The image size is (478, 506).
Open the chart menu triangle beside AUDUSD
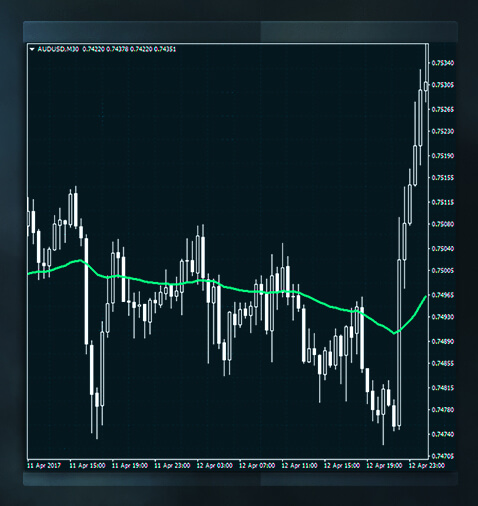[x=32, y=49]
